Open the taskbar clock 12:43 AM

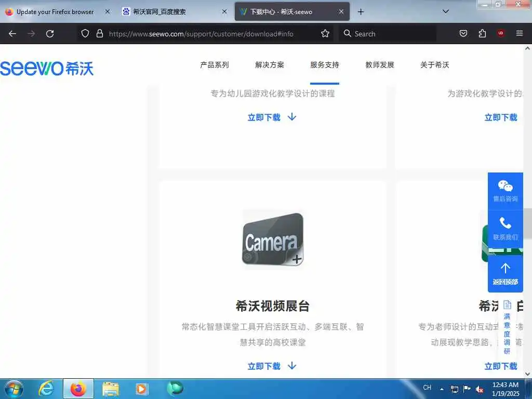pos(506,389)
